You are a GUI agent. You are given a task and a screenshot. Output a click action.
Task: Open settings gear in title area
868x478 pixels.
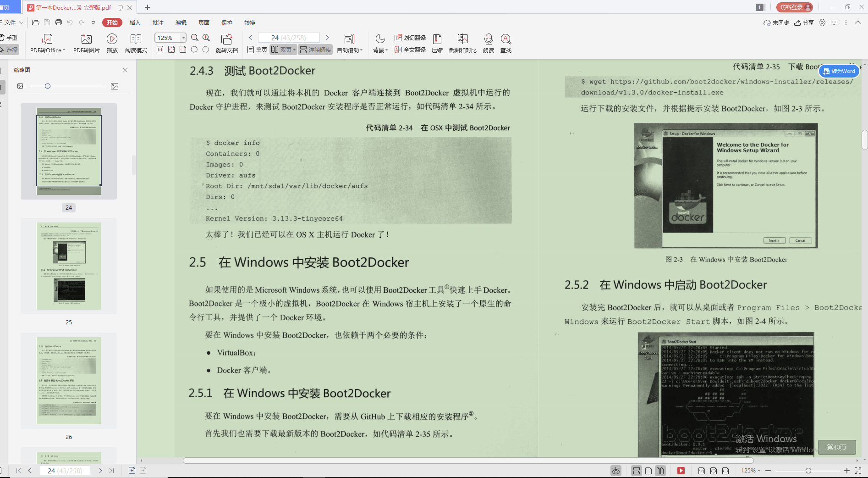coord(822,22)
